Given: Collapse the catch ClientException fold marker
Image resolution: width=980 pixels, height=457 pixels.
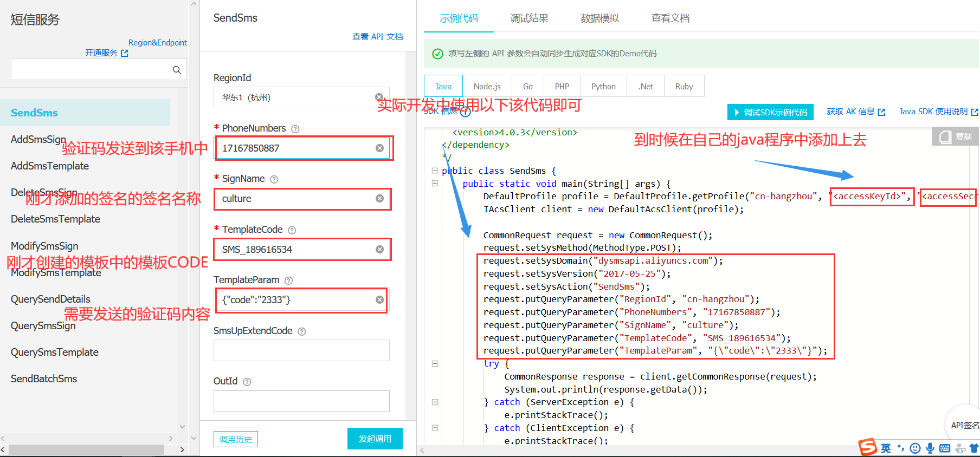Looking at the screenshot, I should pos(435,428).
